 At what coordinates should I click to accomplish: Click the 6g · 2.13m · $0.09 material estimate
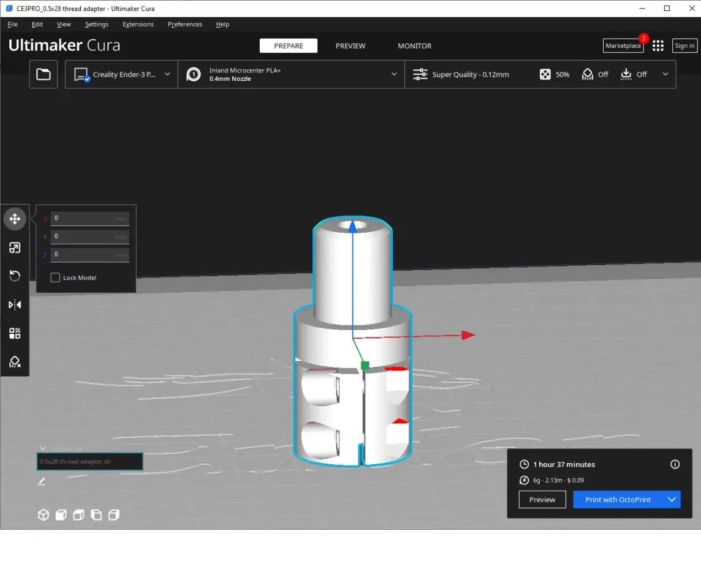click(558, 480)
